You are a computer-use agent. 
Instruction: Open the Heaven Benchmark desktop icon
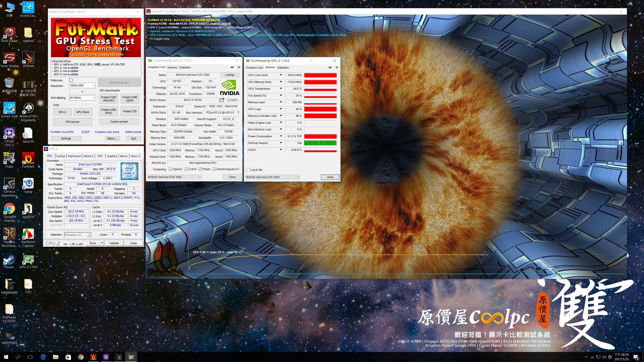click(9, 237)
